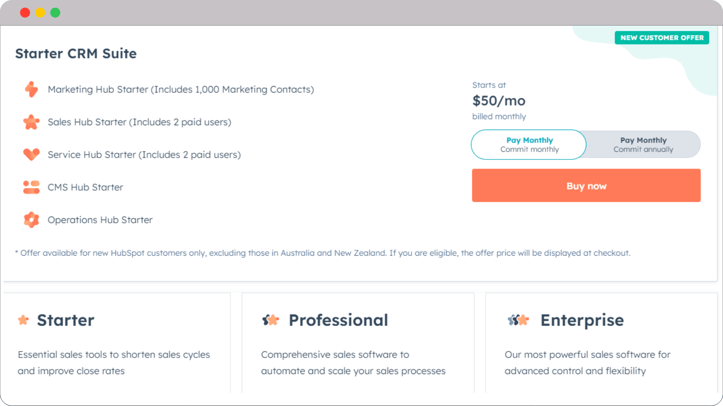Click the Starter plan heading

point(65,320)
